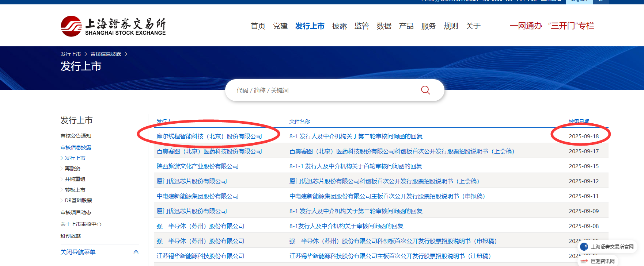Open the 披露 nav menu

340,26
